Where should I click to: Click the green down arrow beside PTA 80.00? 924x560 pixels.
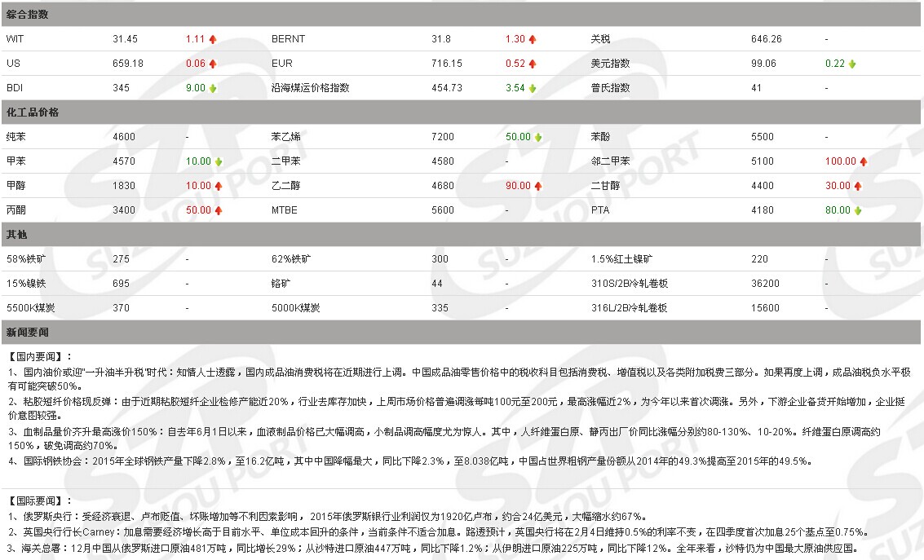[858, 210]
